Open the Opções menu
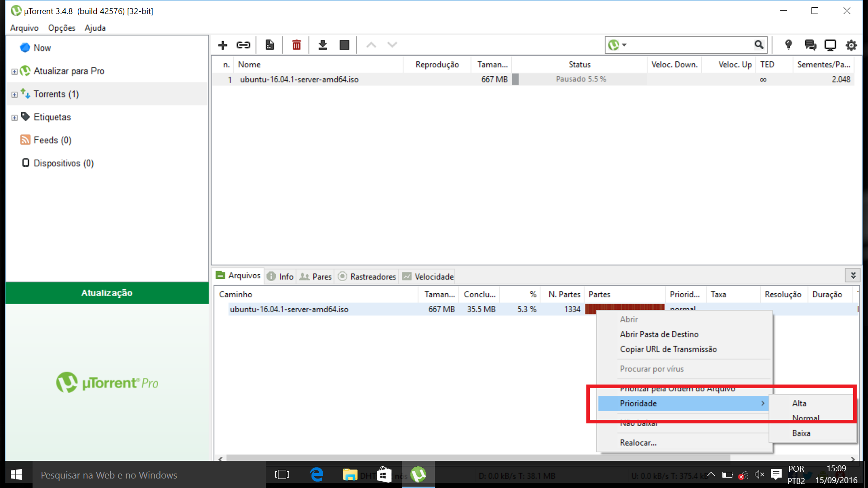Viewport: 868px width, 488px height. point(62,28)
